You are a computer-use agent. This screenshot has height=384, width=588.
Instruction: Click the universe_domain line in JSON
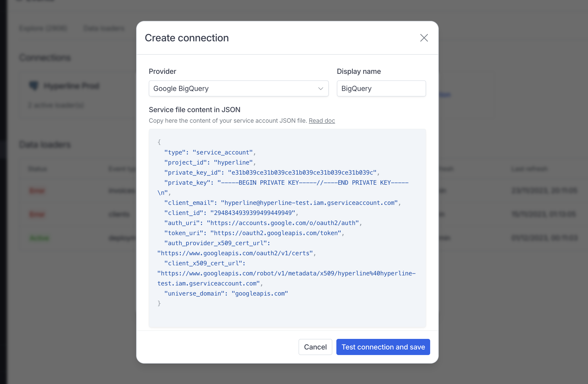tap(226, 294)
